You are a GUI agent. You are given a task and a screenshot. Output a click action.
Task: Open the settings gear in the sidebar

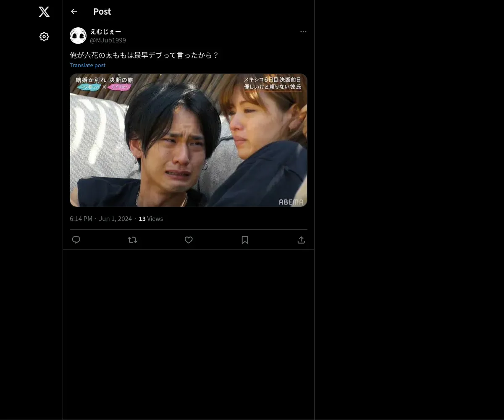44,37
